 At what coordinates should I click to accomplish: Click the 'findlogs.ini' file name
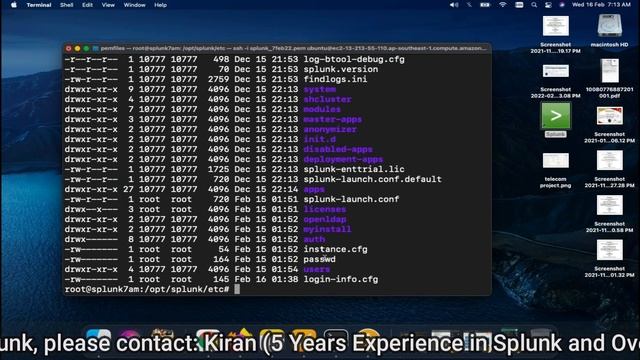click(x=335, y=79)
